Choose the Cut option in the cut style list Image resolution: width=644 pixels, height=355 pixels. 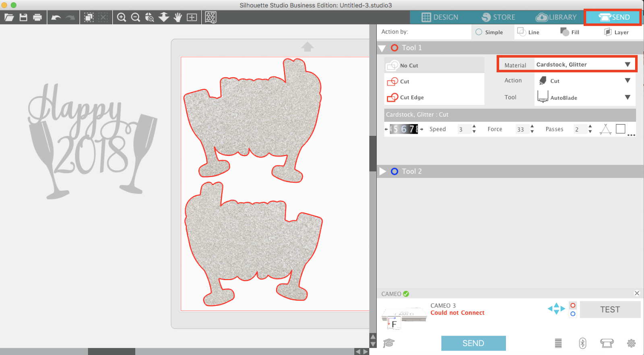coord(434,81)
